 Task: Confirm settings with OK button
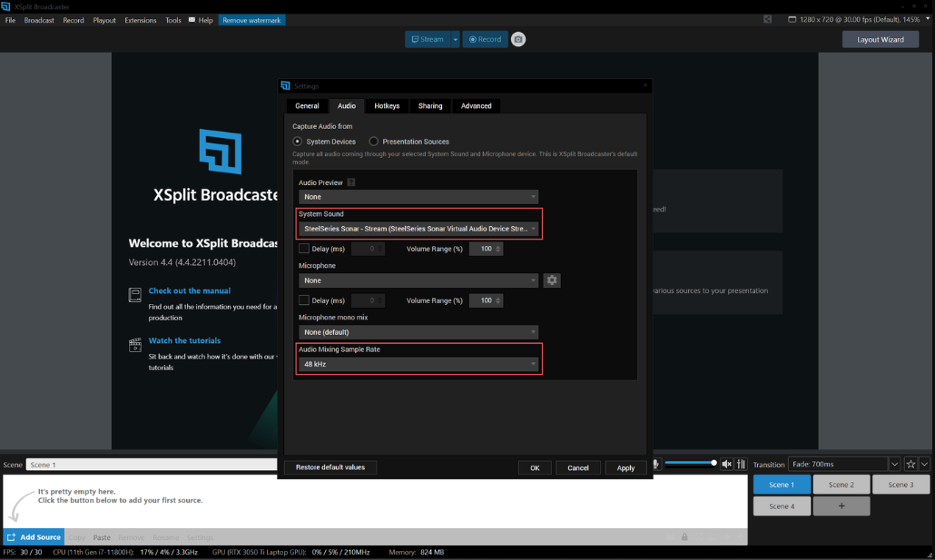[x=535, y=468]
